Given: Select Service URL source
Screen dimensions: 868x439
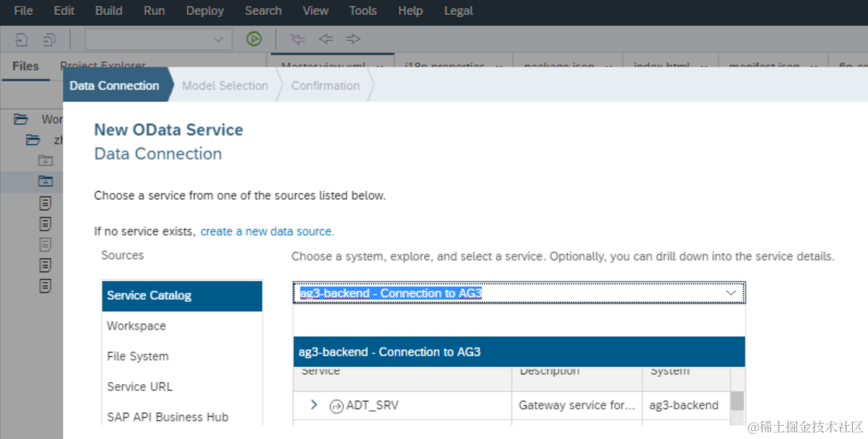Looking at the screenshot, I should (x=181, y=386).
